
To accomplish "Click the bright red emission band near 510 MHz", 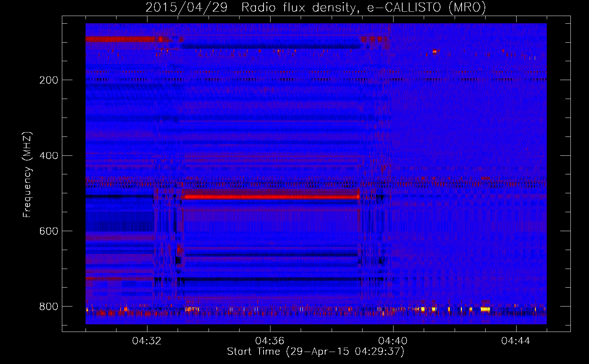I will click(x=271, y=197).
